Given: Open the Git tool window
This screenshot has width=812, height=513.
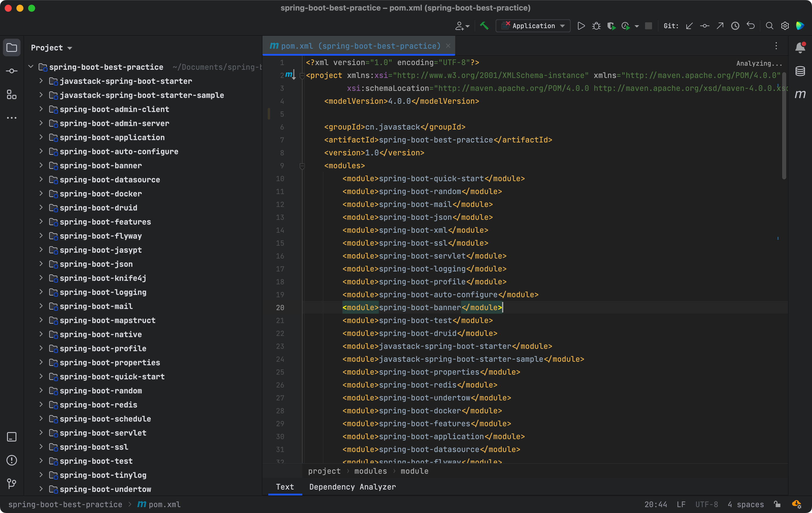Looking at the screenshot, I should [12, 484].
